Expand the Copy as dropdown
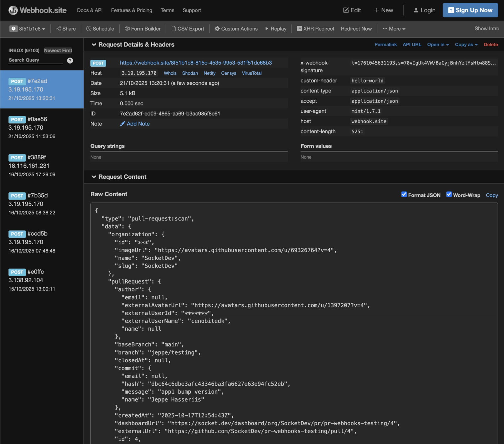This screenshot has height=444, width=504. click(466, 45)
